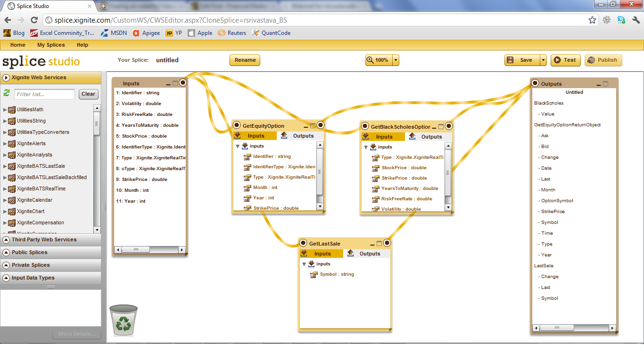Open the Help menu
Screen dimensions: 644x362
click(83, 45)
